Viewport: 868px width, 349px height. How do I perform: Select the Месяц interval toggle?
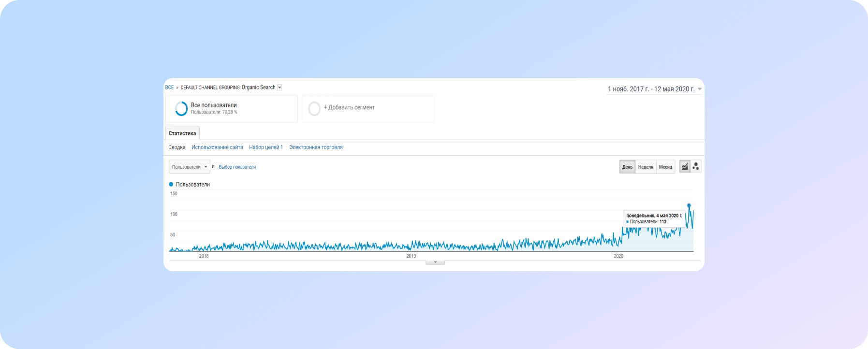coord(665,167)
